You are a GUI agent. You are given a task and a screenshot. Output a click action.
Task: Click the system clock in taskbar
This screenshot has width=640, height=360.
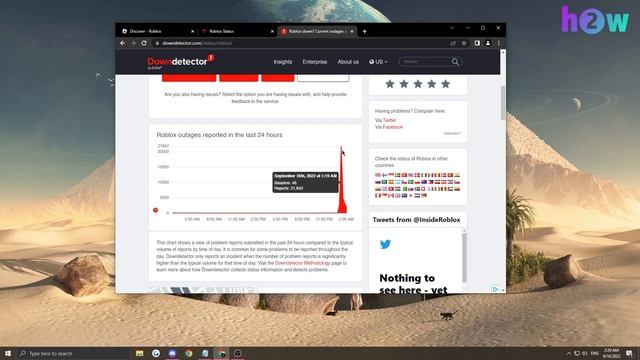pyautogui.click(x=611, y=353)
